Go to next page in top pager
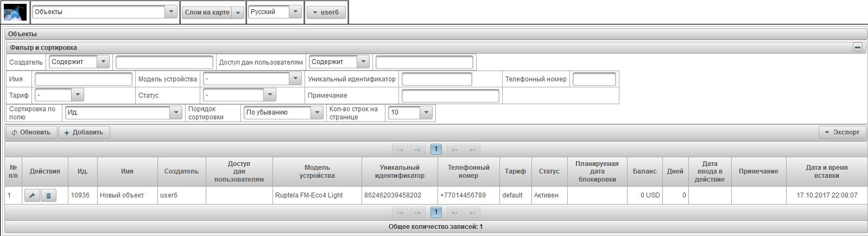This screenshot has height=236, width=868. pos(455,150)
